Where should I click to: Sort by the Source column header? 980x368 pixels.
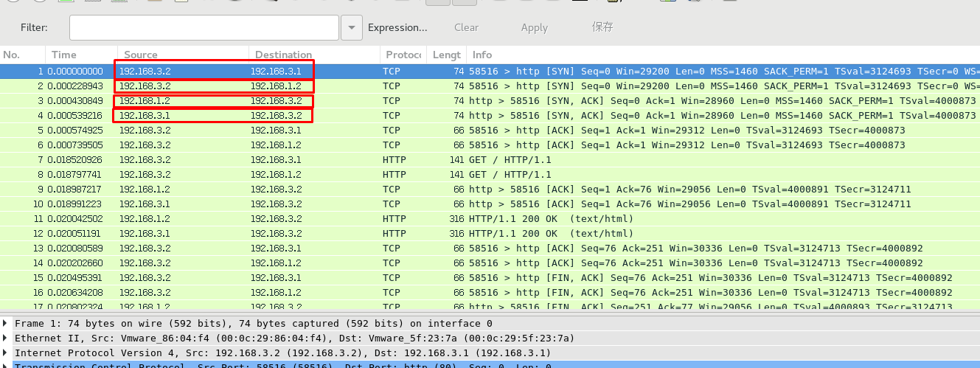(141, 55)
